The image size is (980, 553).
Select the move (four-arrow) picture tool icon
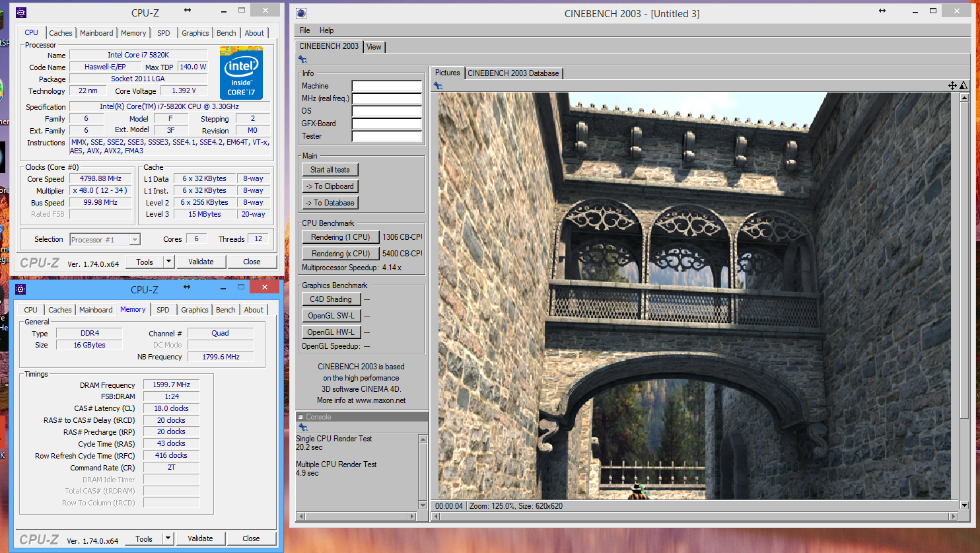pyautogui.click(x=952, y=85)
